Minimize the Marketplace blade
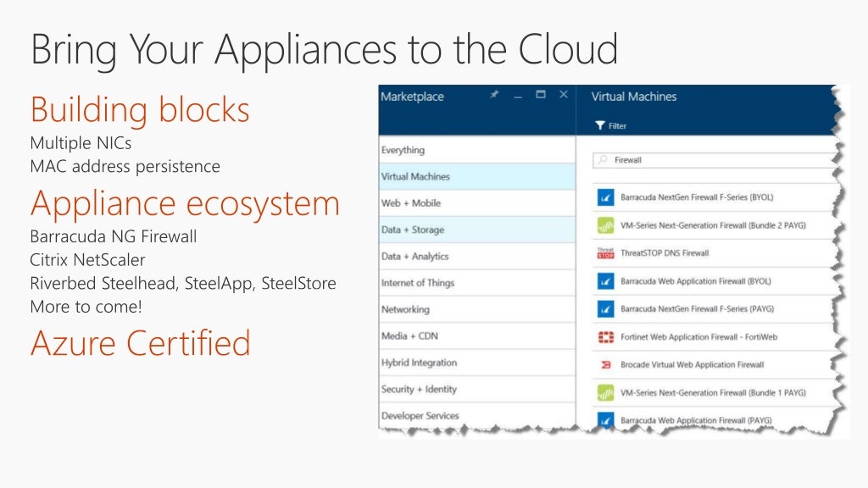The width and height of the screenshot is (868, 488). 518,97
